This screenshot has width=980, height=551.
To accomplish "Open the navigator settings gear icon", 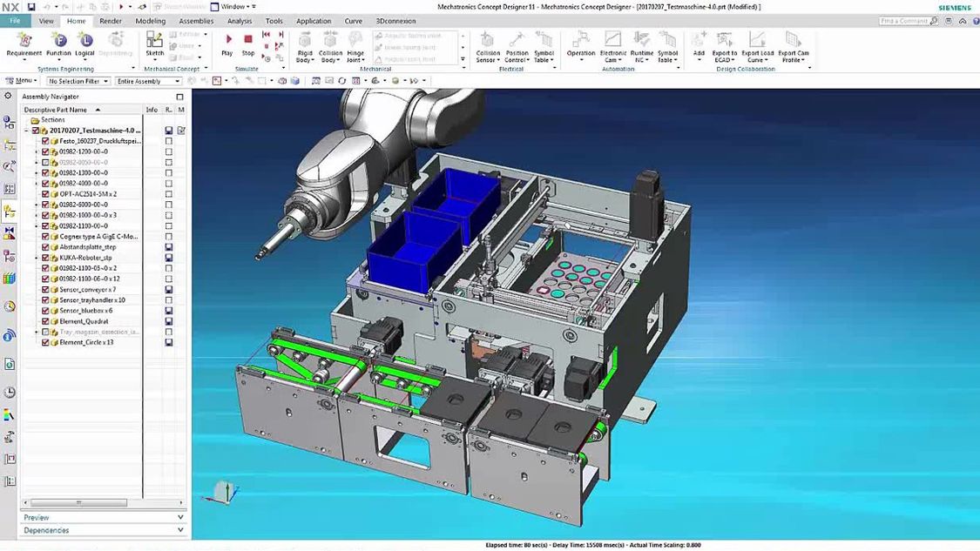I will (x=8, y=97).
